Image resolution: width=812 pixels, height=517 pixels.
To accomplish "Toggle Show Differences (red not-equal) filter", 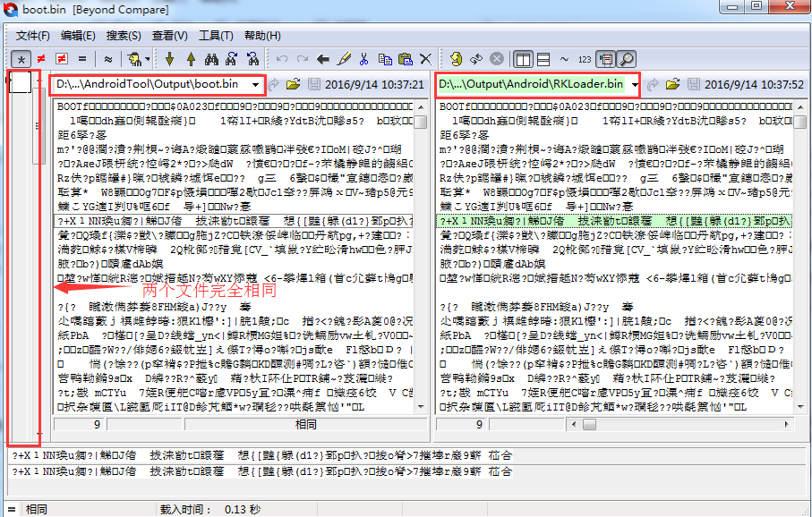I will coord(41,59).
